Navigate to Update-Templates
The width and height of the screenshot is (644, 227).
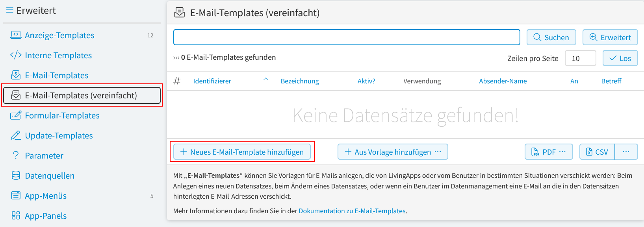pyautogui.click(x=59, y=135)
